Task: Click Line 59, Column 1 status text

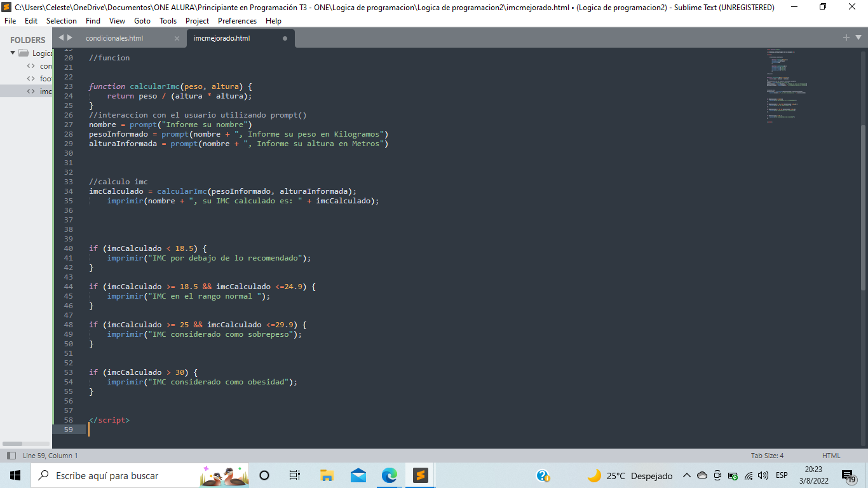Action: click(x=50, y=456)
